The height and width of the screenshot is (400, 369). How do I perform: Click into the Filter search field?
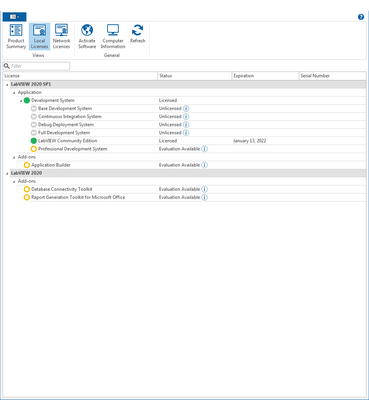pos(36,66)
